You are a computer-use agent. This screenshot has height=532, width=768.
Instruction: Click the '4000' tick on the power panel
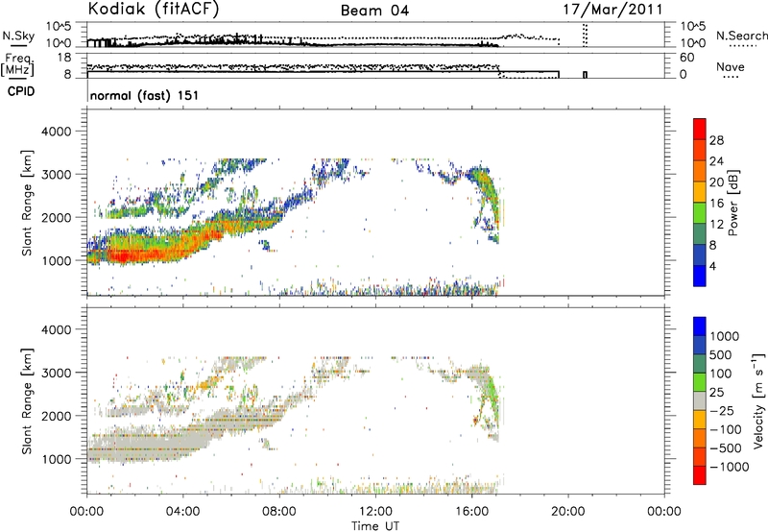pos(57,132)
